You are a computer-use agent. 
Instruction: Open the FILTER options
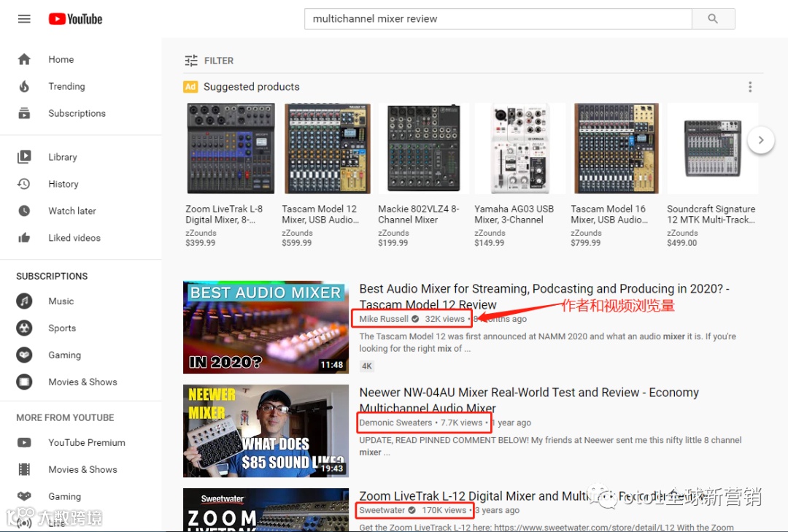coord(209,61)
